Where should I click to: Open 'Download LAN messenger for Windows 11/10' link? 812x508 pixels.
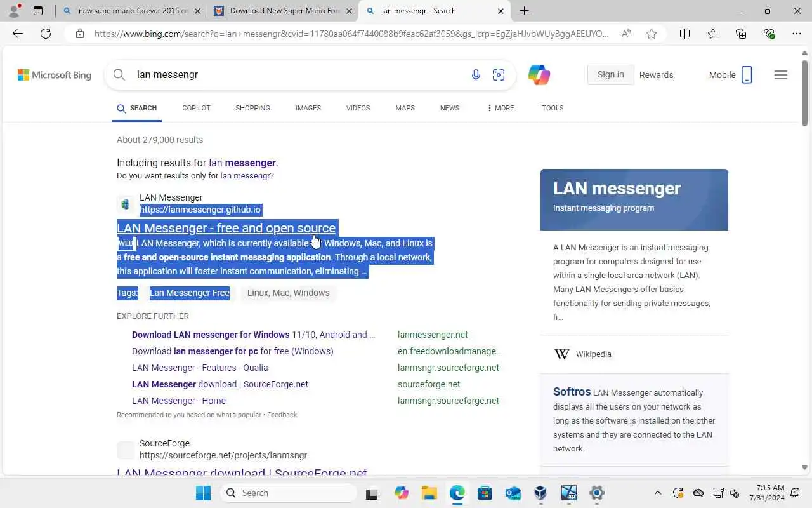point(253,335)
